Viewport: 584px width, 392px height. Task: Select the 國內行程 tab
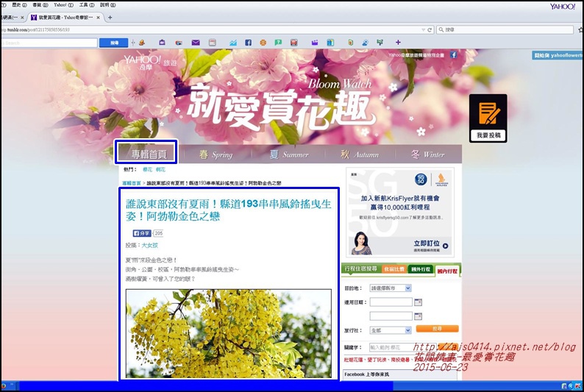pyautogui.click(x=448, y=271)
